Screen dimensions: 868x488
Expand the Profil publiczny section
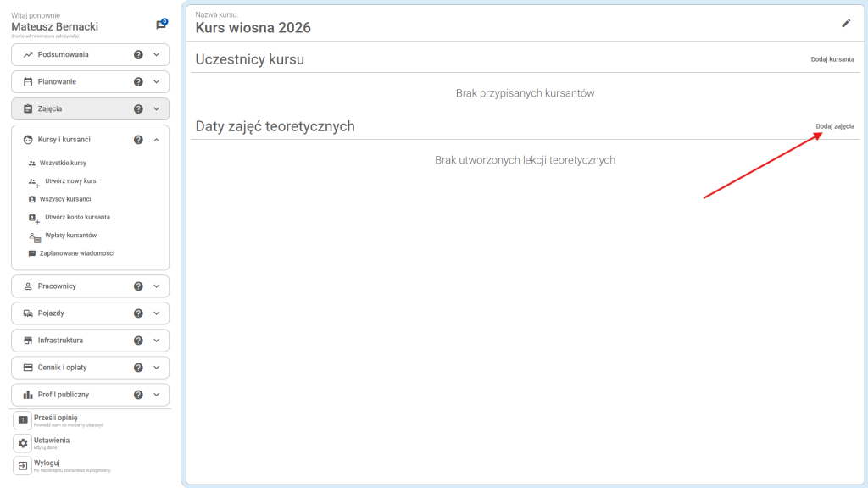(156, 395)
